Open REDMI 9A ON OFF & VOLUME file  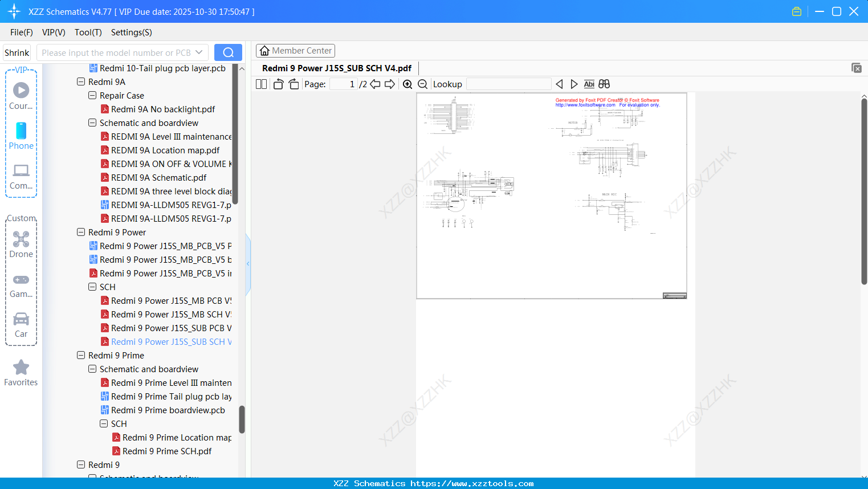click(166, 164)
